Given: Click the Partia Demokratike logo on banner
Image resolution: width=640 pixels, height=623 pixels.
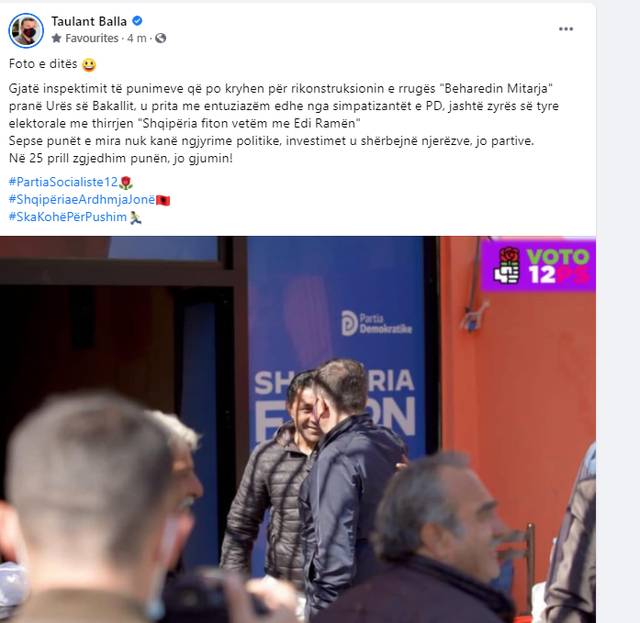Looking at the screenshot, I should 376,323.
